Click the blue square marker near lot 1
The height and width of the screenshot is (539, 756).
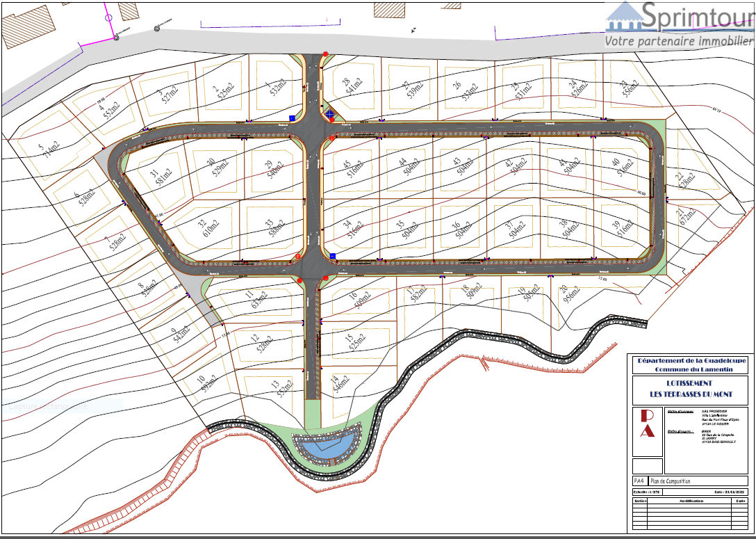pyautogui.click(x=293, y=118)
